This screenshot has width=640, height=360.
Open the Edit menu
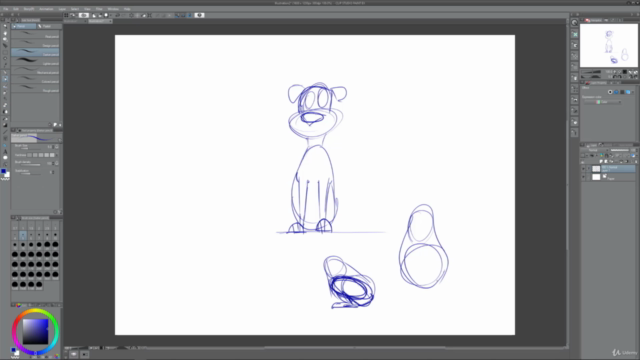(x=16, y=9)
